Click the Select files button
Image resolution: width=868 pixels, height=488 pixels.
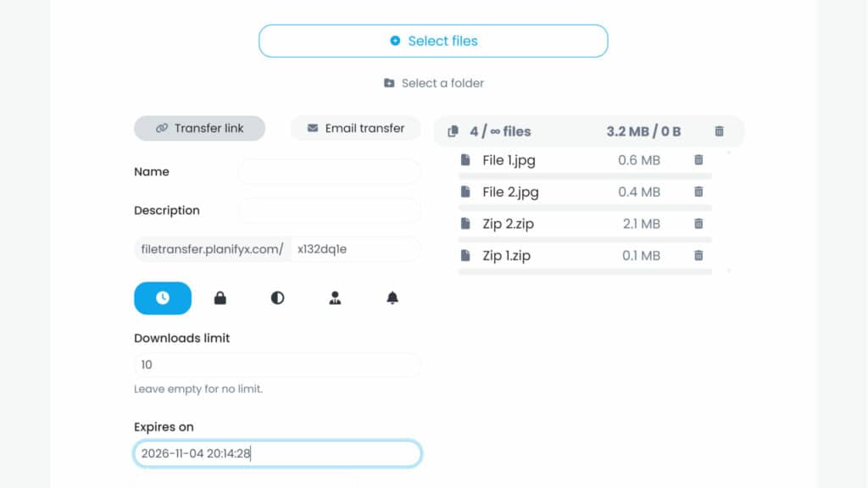pos(433,41)
